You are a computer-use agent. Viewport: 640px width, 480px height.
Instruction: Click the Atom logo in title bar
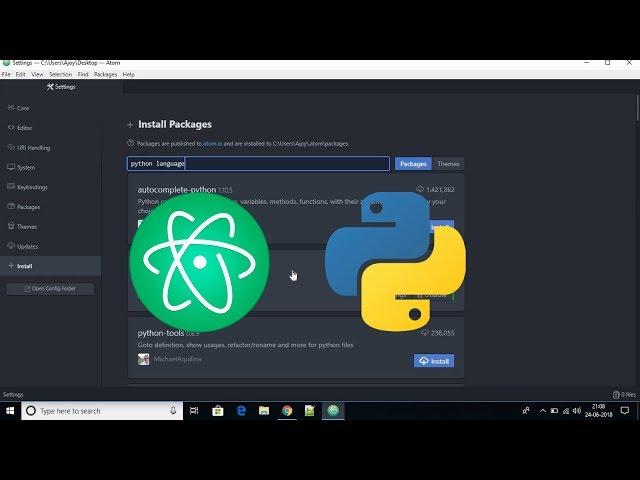tap(6, 63)
